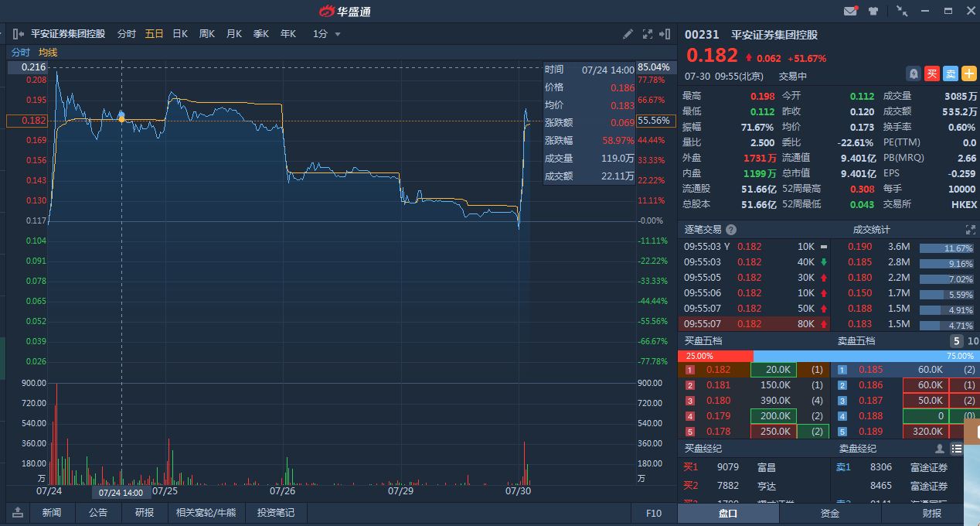
Task: Open the 公告 announcements tab
Action: click(x=98, y=512)
